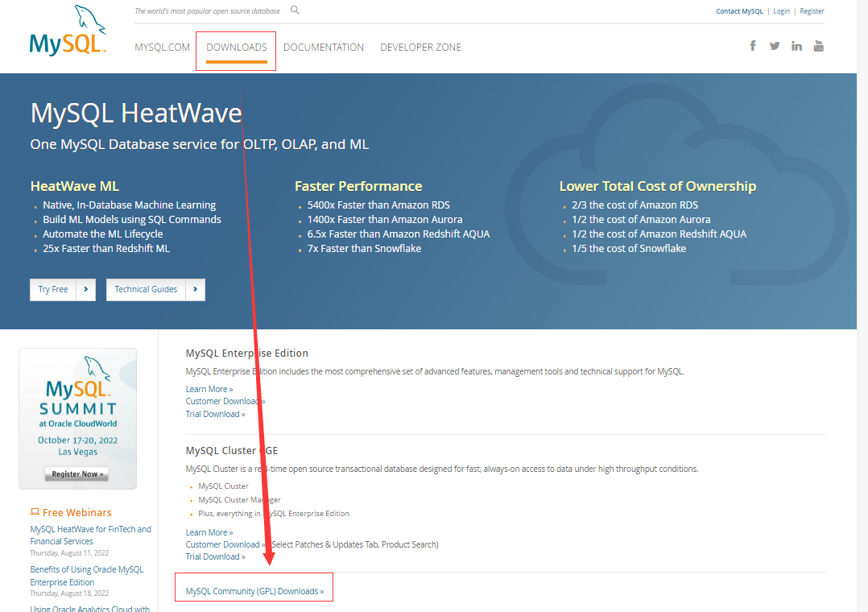Click the MySQL HeatWave banner title
This screenshot has width=868, height=612.
pos(136,113)
